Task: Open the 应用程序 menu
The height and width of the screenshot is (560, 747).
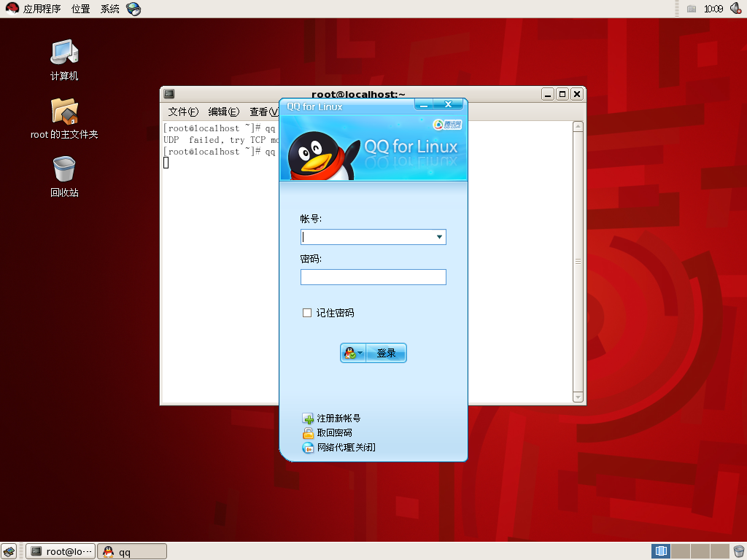Action: click(42, 9)
